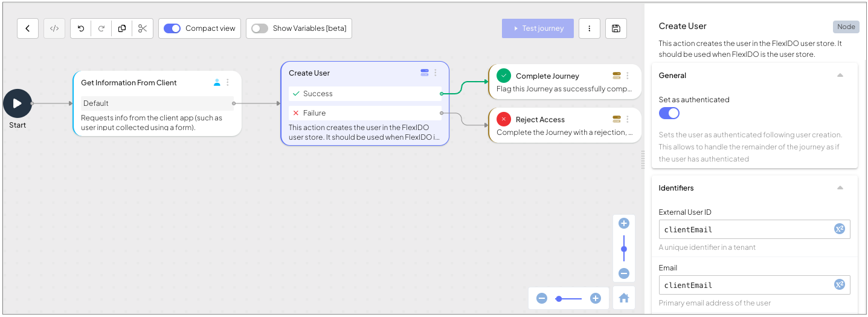Open Create User node options menu
Image resolution: width=868 pixels, height=317 pixels.
pyautogui.click(x=436, y=73)
